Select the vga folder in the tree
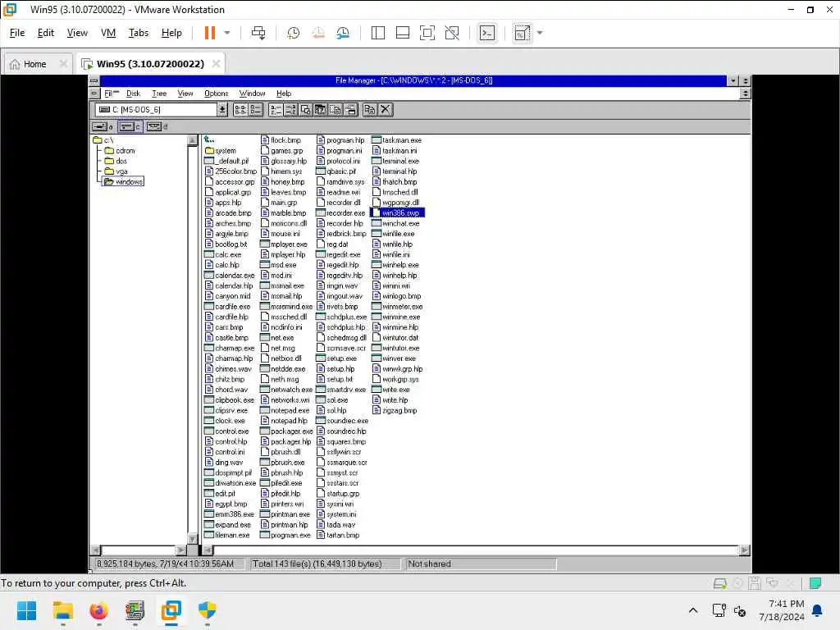Viewport: 840px width, 630px height. click(116, 171)
